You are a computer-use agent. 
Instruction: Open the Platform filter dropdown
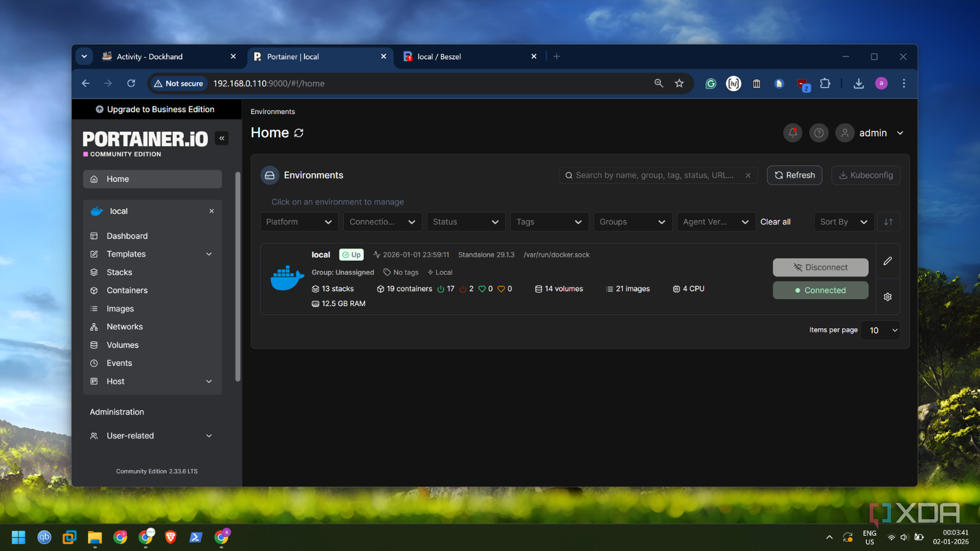299,222
